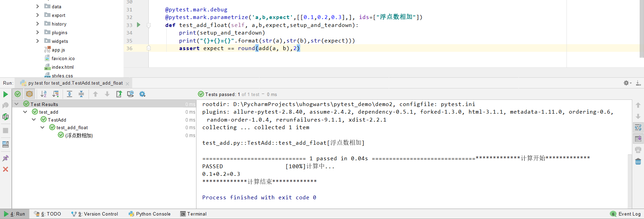Expand all test result nodes
644x219 pixels.
pos(70,94)
